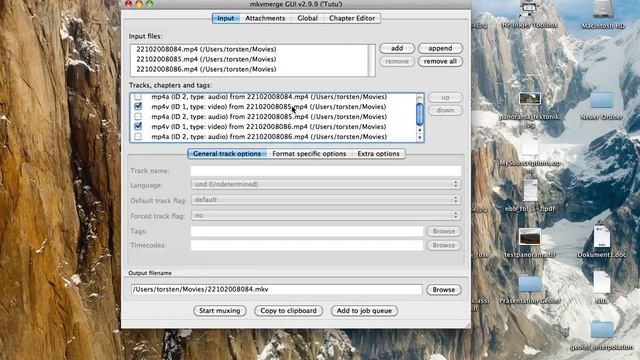
Task: Click the tracks list scrollbar thumb
Action: pos(420,114)
